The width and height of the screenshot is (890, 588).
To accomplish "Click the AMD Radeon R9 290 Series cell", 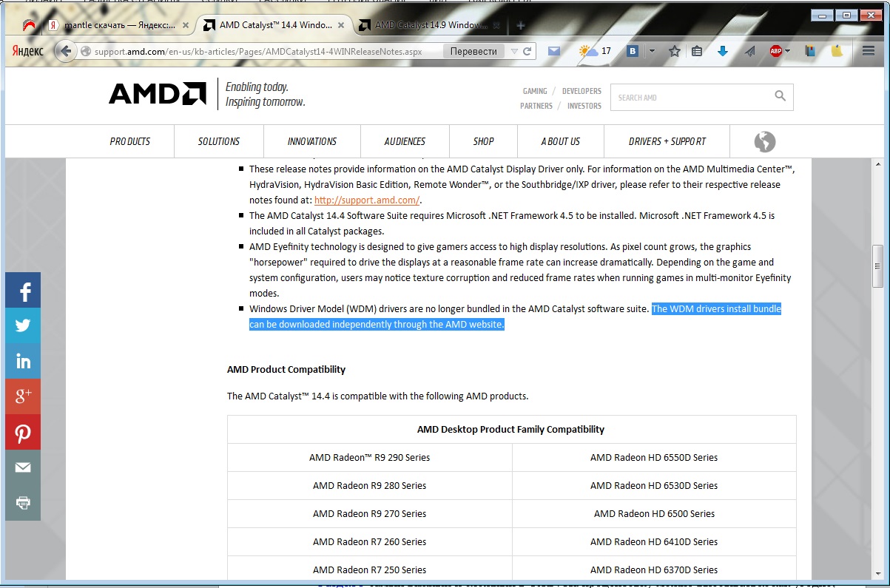I will pyautogui.click(x=370, y=458).
